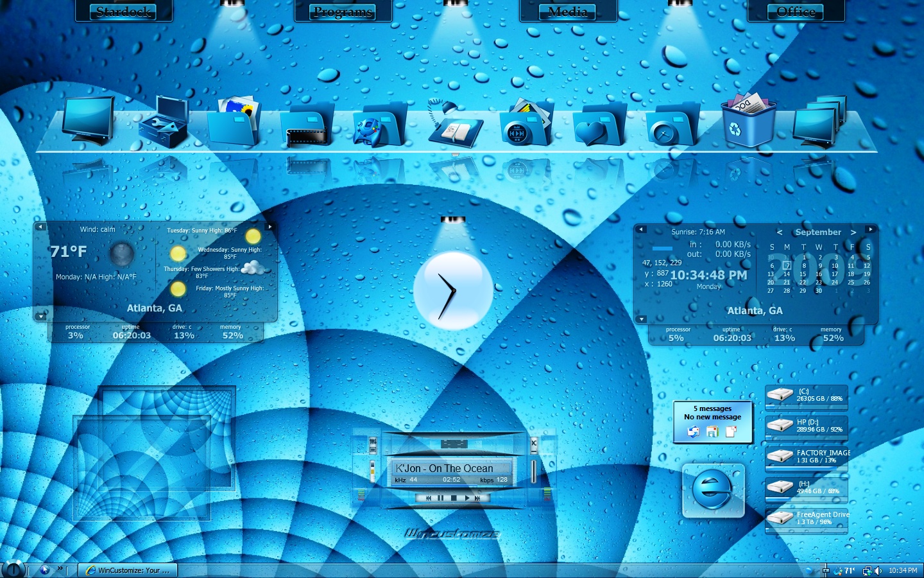Viewport: 924px width, 578px height.
Task: Collapse the weather widget using the bottom-left arrow
Action: coord(40,316)
